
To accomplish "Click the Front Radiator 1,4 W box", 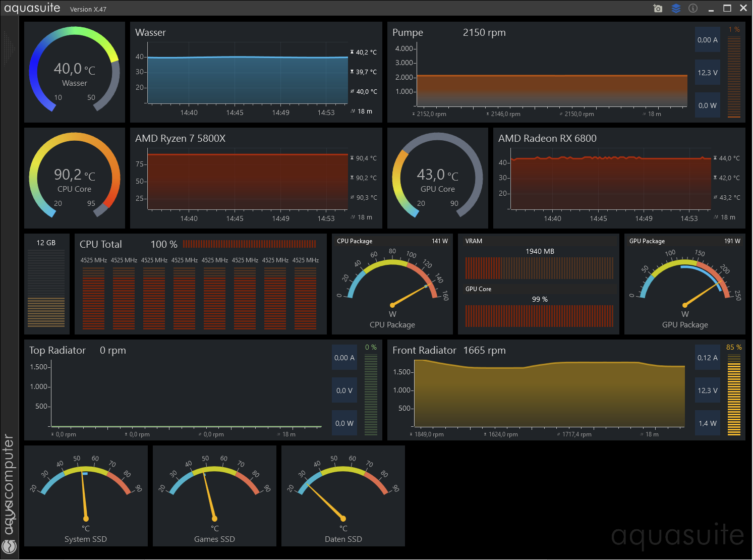I will [x=707, y=423].
